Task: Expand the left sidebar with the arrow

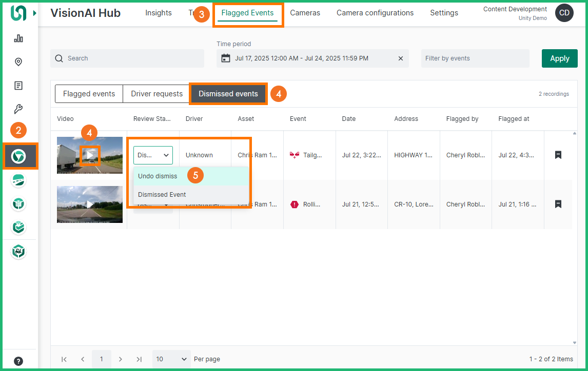Action: click(x=34, y=13)
